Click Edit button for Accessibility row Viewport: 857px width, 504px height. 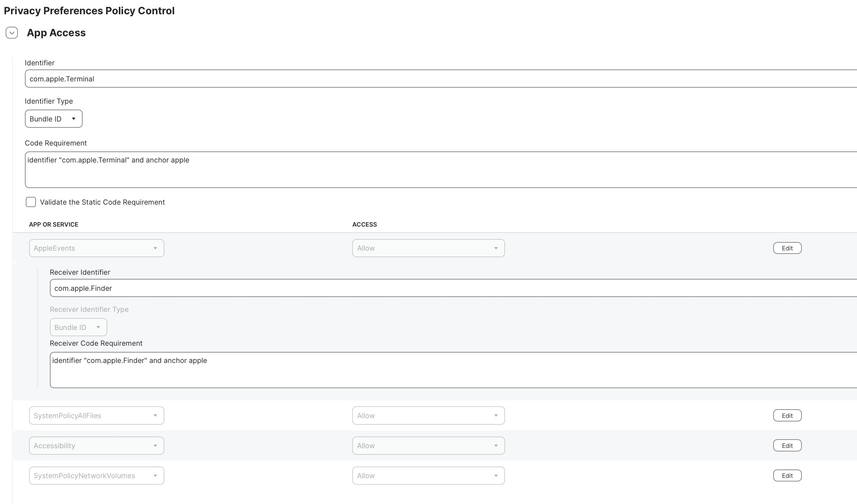pos(787,445)
